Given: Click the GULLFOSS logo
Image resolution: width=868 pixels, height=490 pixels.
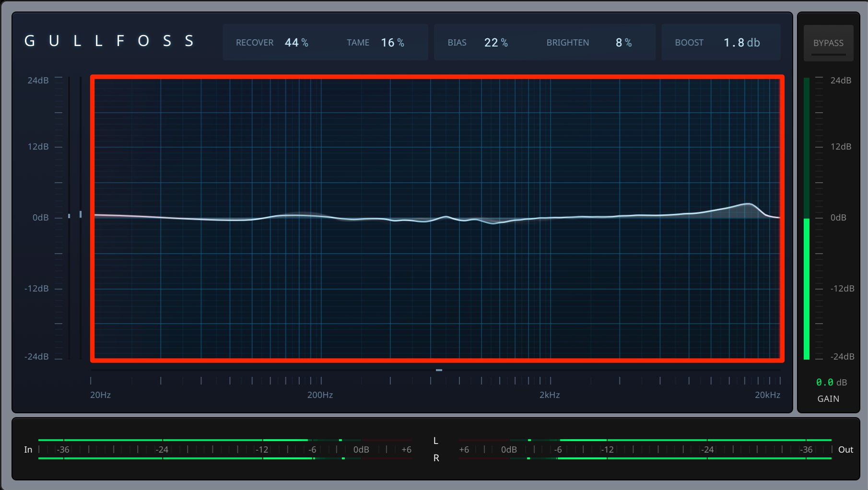Looking at the screenshot, I should pyautogui.click(x=109, y=41).
